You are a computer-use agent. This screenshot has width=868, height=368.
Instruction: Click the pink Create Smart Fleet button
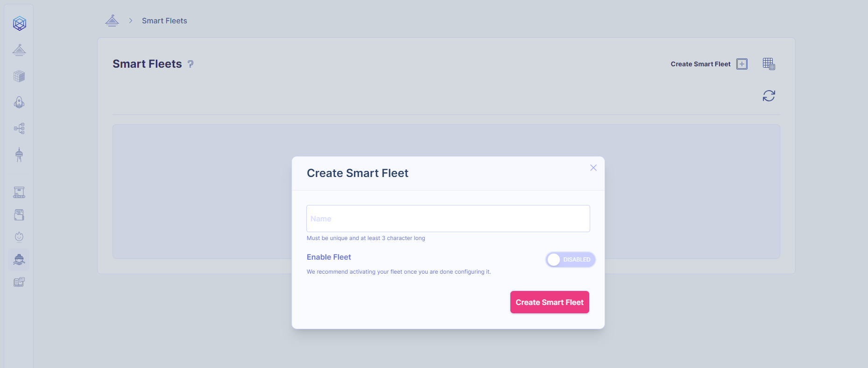coord(550,302)
